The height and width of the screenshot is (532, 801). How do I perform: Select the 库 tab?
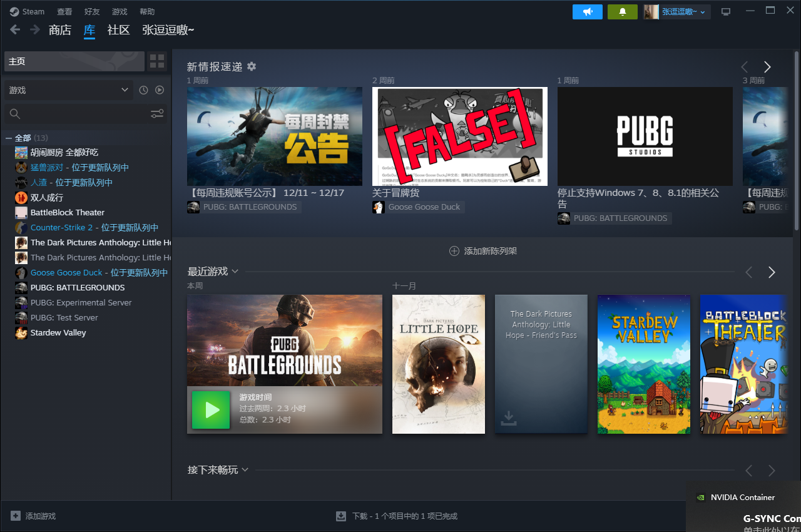(89, 30)
